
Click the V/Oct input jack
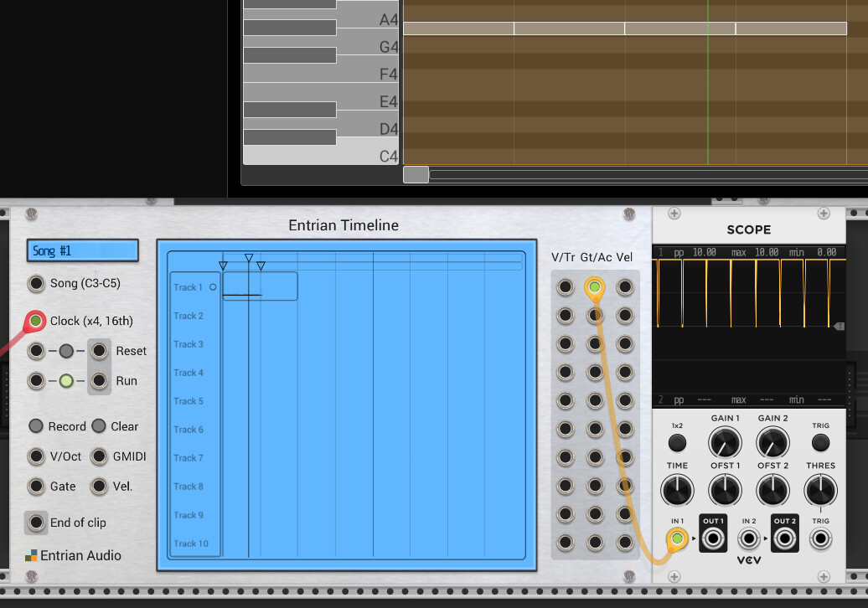tap(36, 456)
